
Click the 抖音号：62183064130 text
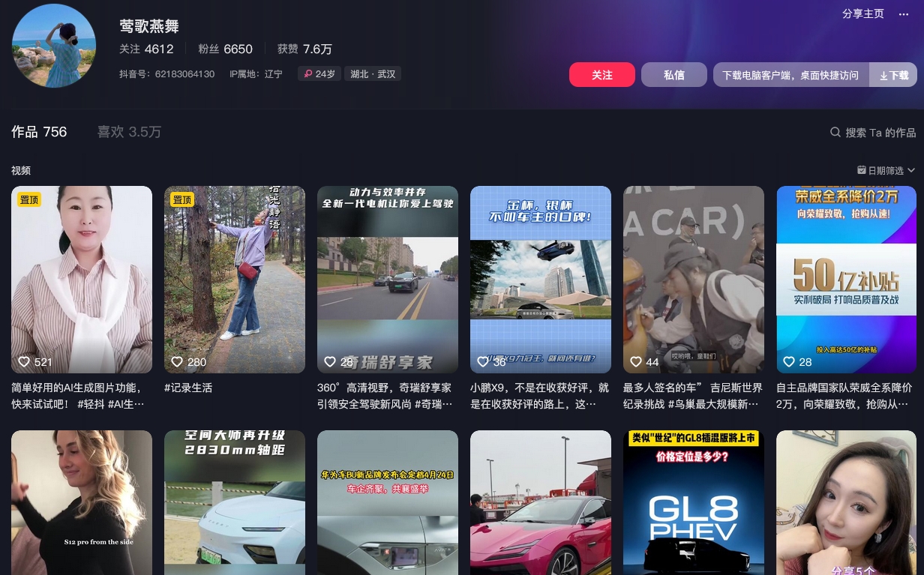(x=166, y=74)
